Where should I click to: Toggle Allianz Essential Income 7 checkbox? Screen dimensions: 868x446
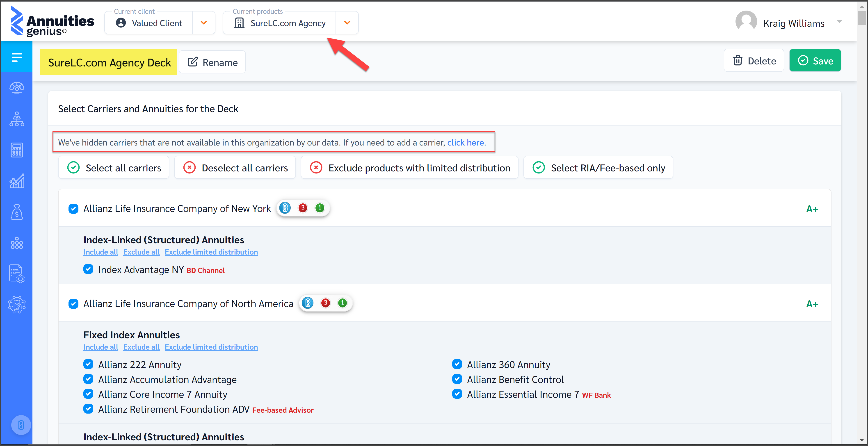pyautogui.click(x=457, y=394)
